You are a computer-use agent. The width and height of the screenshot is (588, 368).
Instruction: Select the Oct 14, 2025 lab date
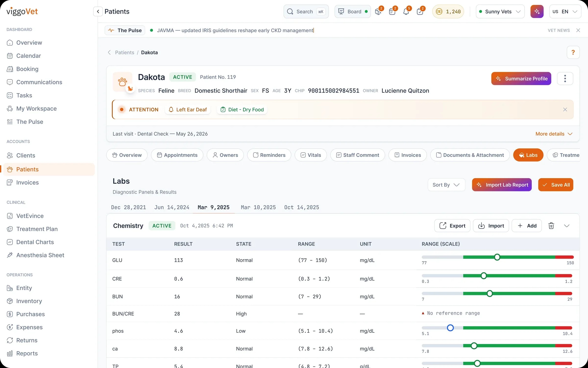(302, 208)
